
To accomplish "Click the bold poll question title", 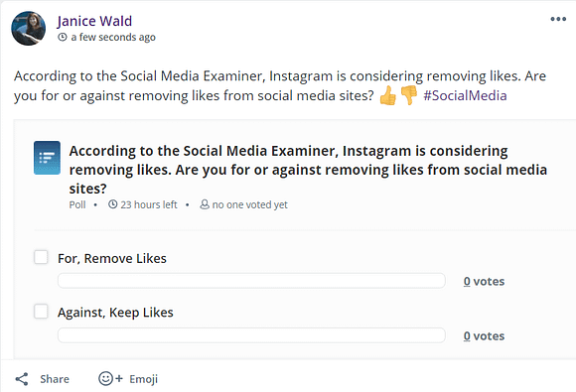I will coord(308,170).
